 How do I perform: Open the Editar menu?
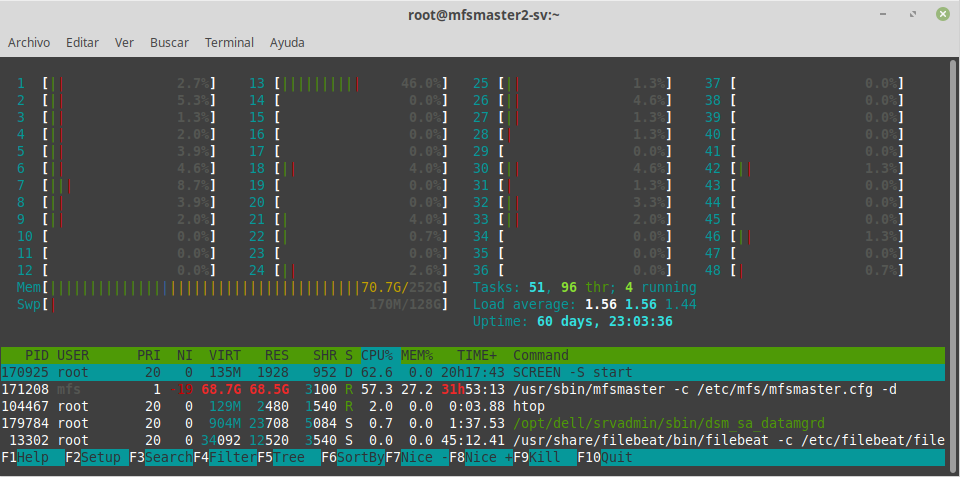point(82,42)
